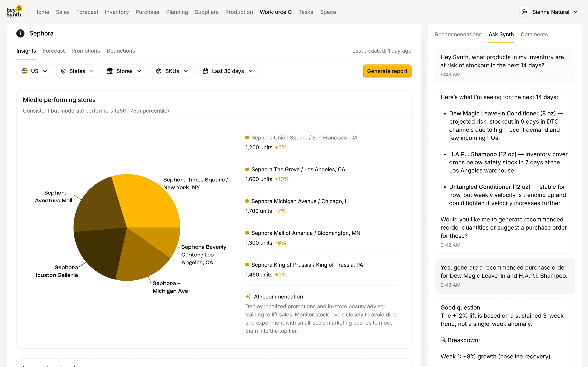Open WorkforceIQ from the top navigation

coord(275,12)
